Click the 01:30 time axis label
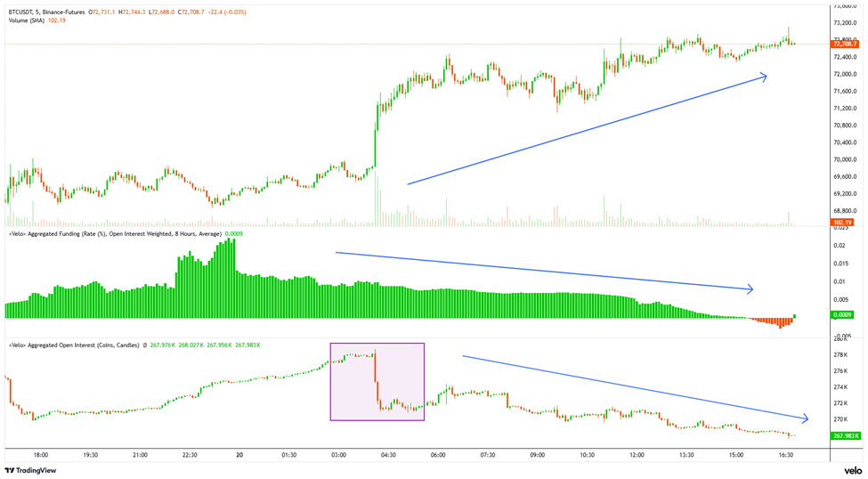The image size is (868, 479). pos(289,455)
